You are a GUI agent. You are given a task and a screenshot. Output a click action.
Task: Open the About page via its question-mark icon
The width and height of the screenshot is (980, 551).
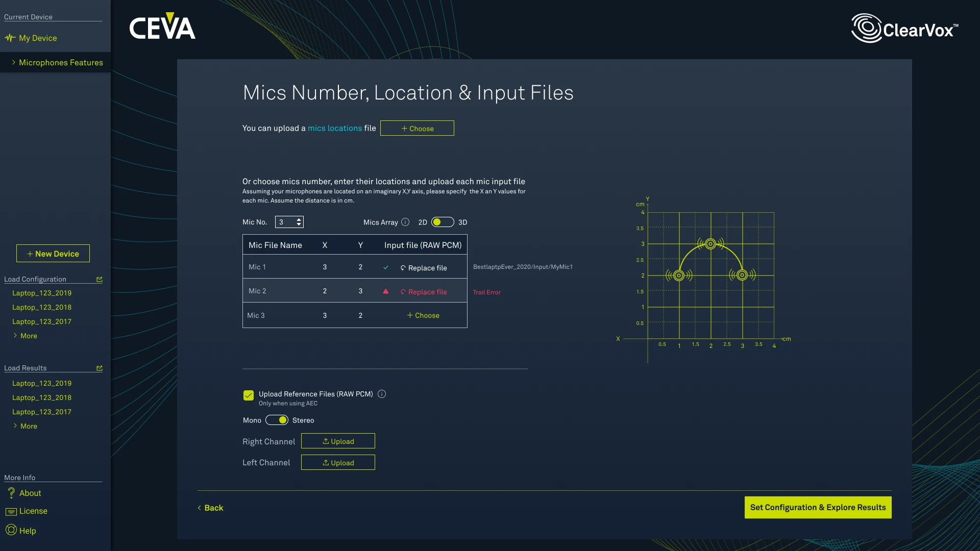[x=11, y=493]
